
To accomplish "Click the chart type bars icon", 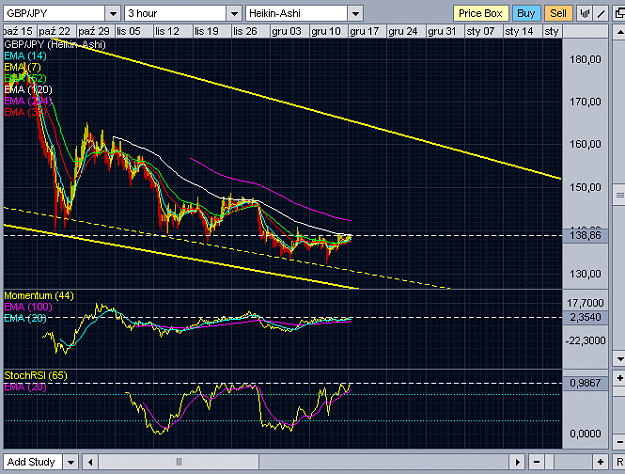I will point(584,14).
